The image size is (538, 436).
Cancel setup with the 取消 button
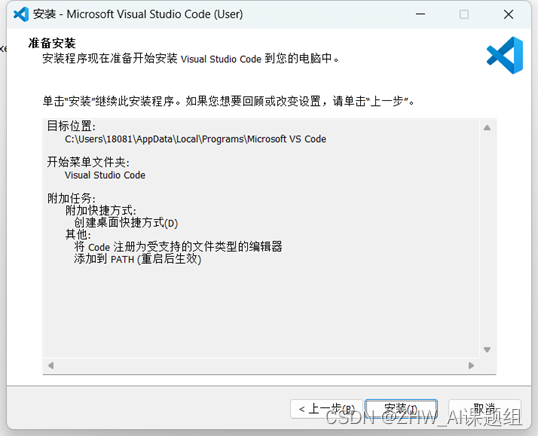[x=484, y=409]
